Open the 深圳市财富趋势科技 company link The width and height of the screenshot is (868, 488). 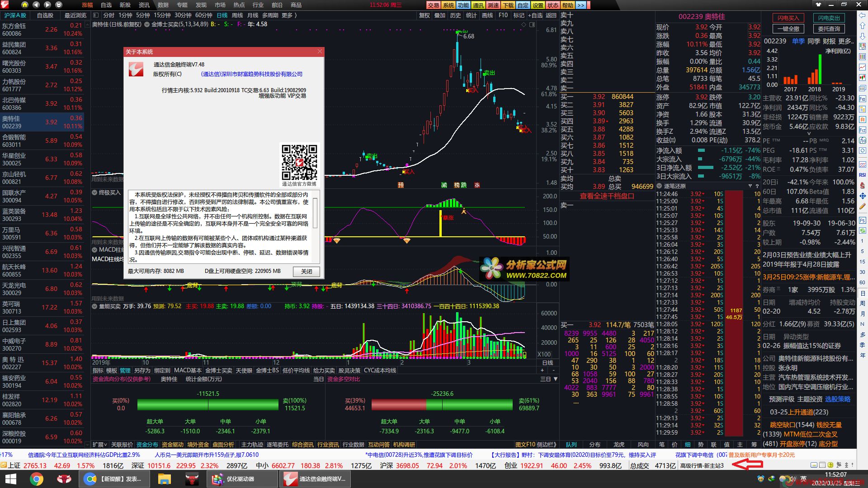[252, 74]
